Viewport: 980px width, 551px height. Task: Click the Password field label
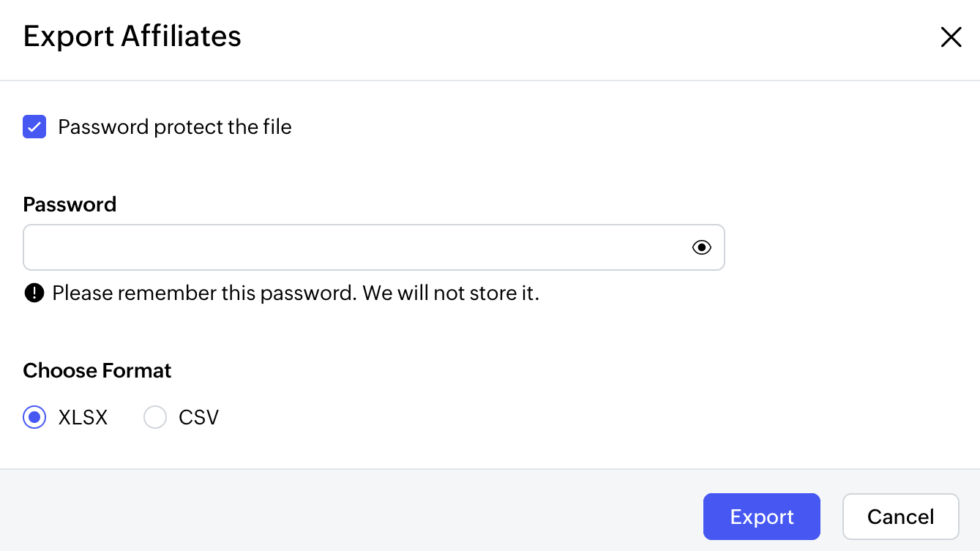coord(70,204)
